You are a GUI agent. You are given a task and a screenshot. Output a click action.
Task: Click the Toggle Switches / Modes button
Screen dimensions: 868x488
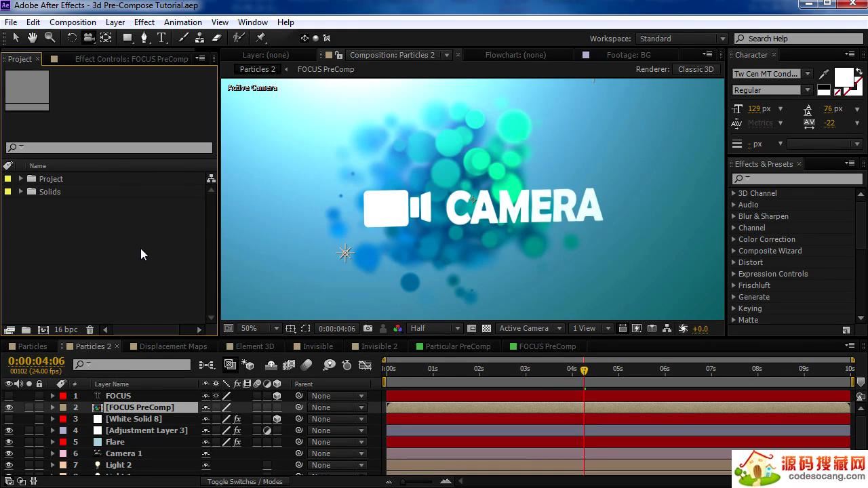[x=245, y=481]
